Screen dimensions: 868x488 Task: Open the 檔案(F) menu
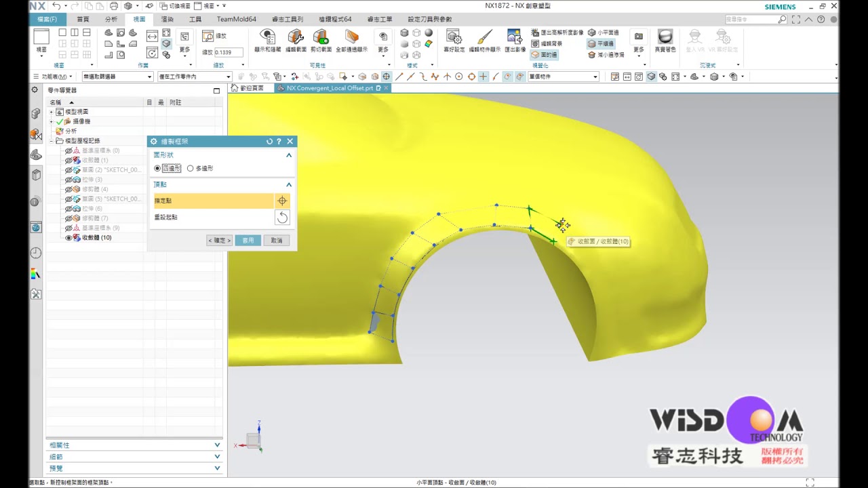pos(47,19)
